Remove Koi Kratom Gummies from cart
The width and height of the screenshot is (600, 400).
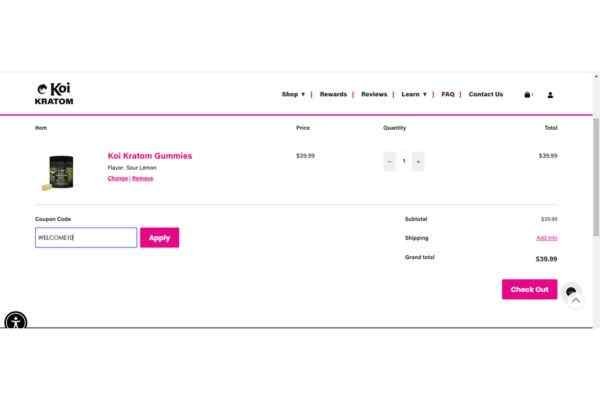point(143,179)
